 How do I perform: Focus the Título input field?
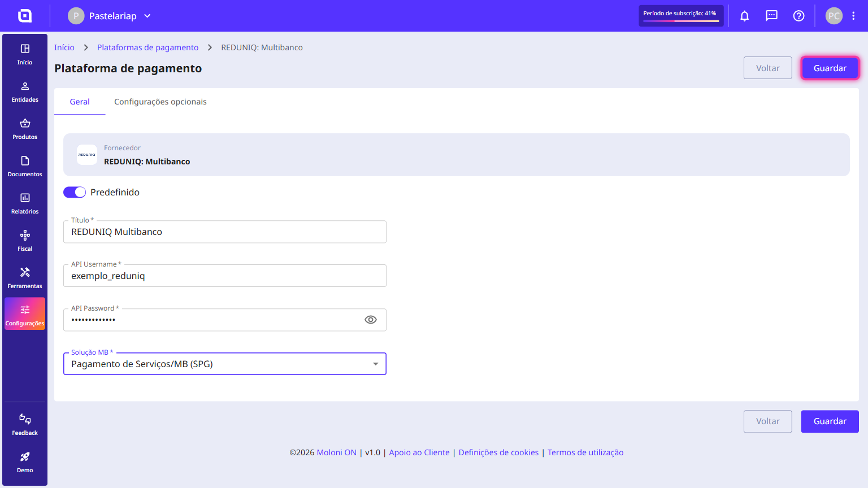(225, 232)
